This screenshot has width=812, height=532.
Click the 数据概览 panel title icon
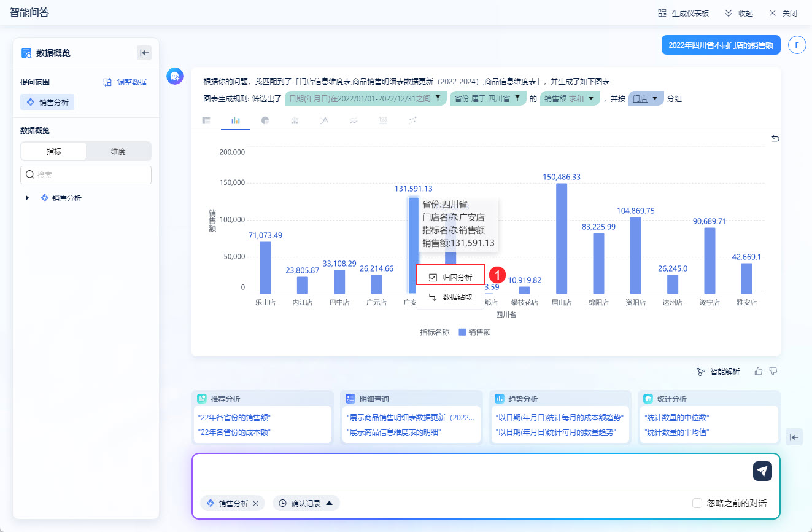coord(26,53)
